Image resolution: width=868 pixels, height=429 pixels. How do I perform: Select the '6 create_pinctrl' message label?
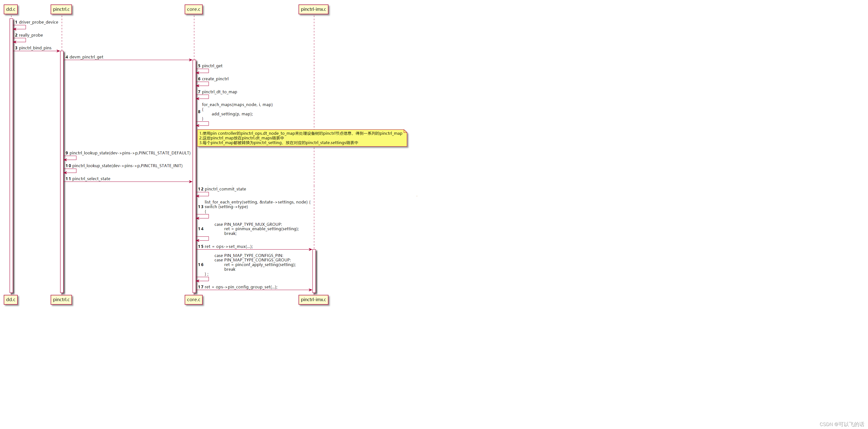[213, 79]
